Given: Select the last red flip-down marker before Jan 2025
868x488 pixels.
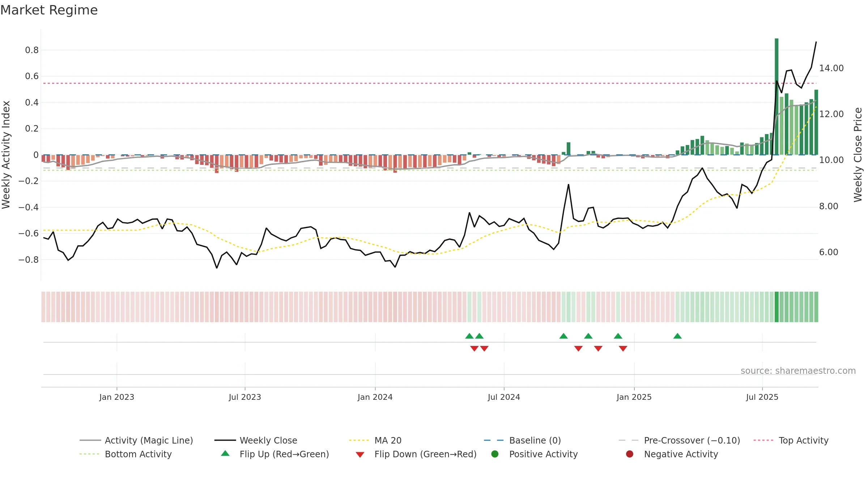Looking at the screenshot, I should tap(623, 348).
